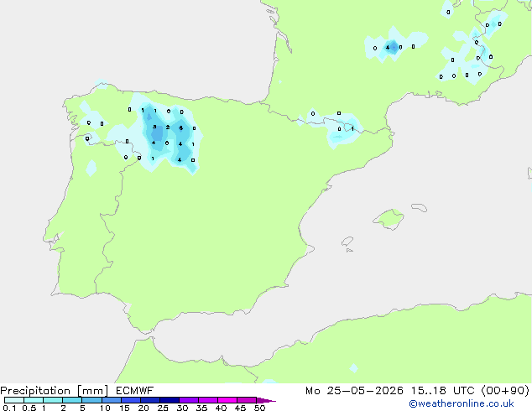532x411 pixels.
Task: Pick the 40–45 mm magenta legend swatch
Action: tap(227, 400)
